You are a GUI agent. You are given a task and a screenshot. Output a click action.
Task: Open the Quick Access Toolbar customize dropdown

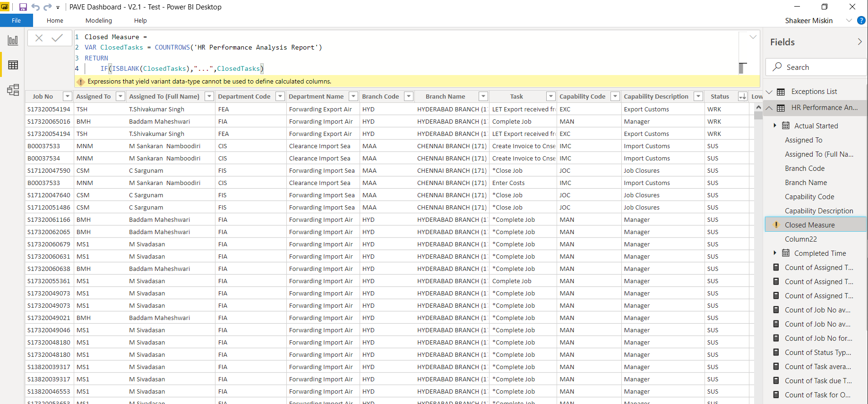[58, 8]
